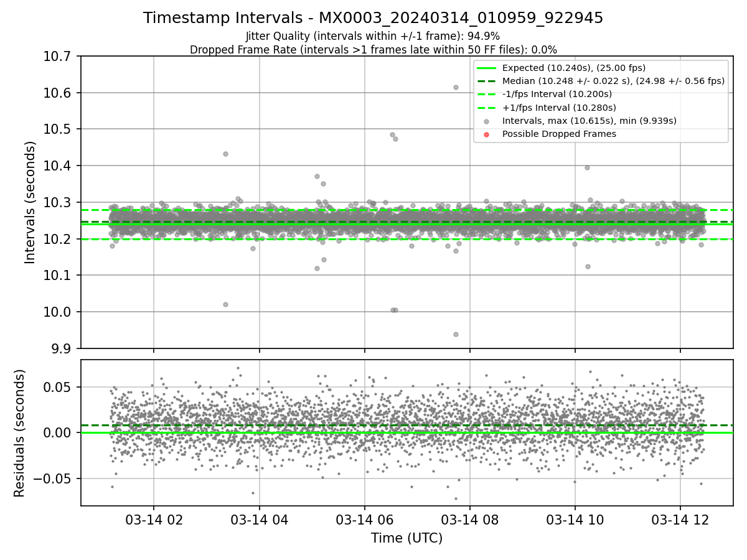
Task: Click x-axis tick label '03-14 04'
Action: pos(259,520)
